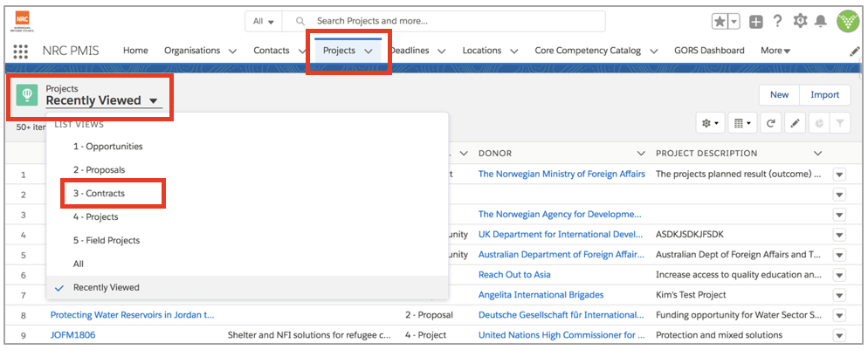Viewport: 868px width, 350px height.
Task: Open row actions for Kim's Test Project row
Action: coord(839,295)
